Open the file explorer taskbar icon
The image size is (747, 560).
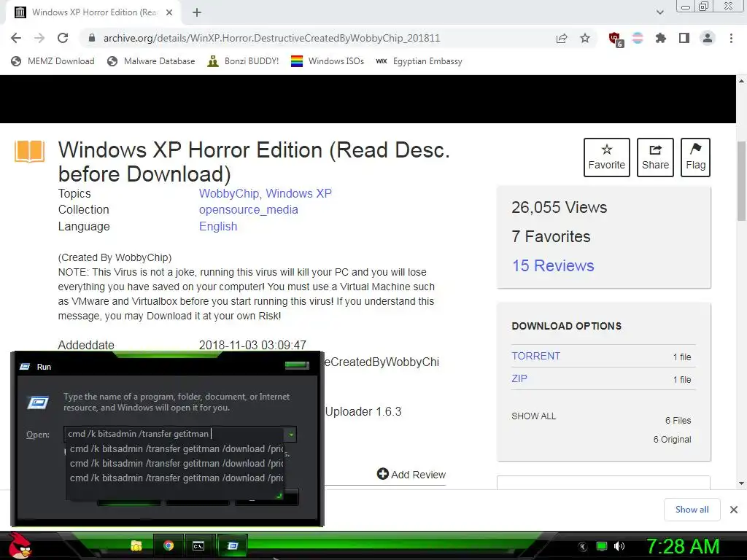pyautogui.click(x=136, y=545)
